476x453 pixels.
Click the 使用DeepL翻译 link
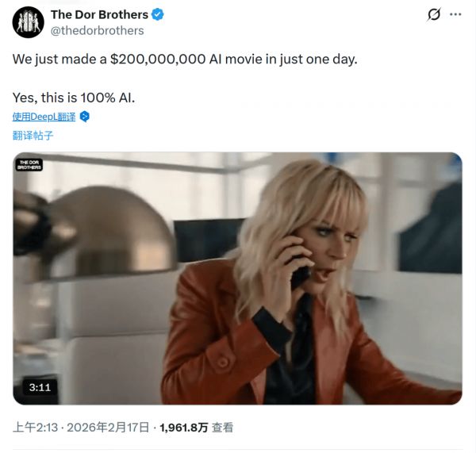[x=44, y=117]
